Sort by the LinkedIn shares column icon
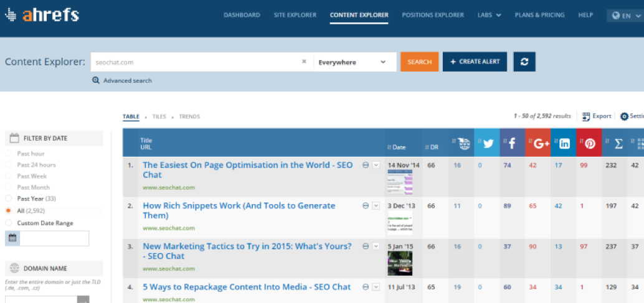This screenshot has height=303, width=644. point(564,143)
